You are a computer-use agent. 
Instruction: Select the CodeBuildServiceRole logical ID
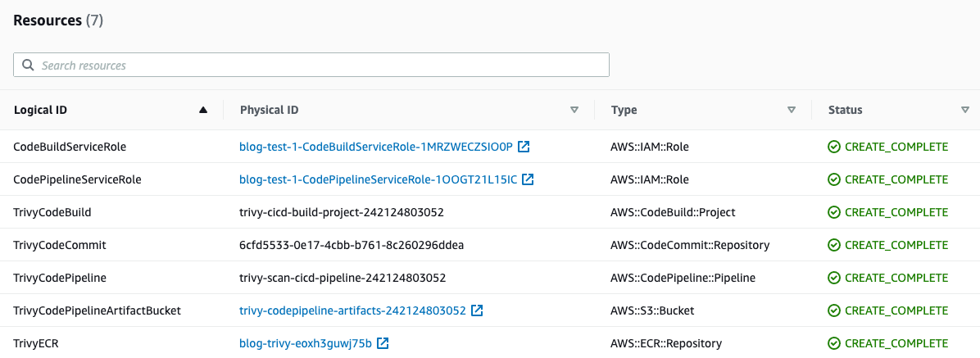click(70, 147)
